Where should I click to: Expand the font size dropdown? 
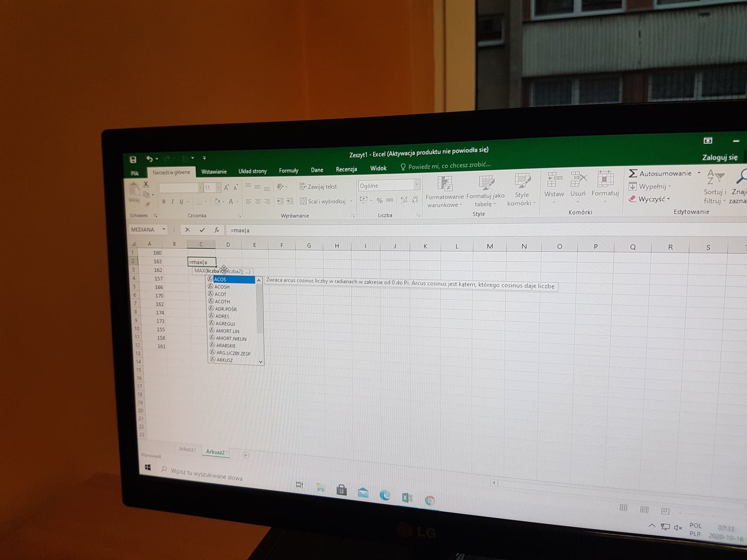(x=218, y=188)
